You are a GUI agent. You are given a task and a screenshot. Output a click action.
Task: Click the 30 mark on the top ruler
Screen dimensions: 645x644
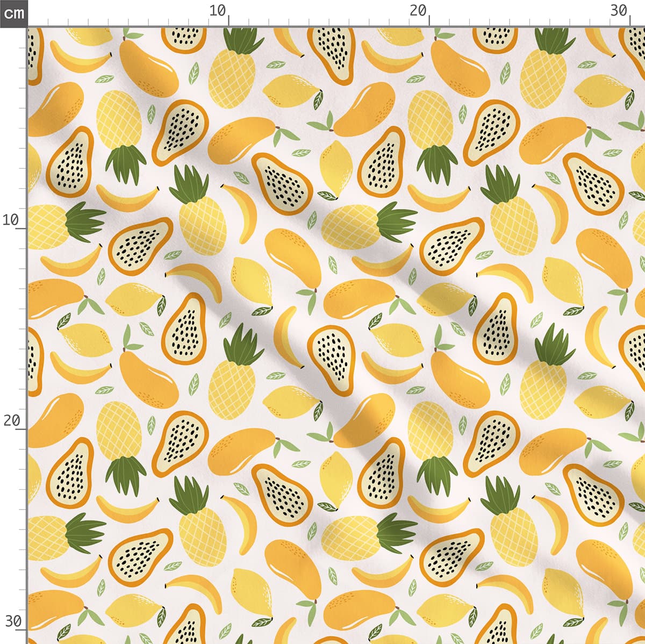619,11
